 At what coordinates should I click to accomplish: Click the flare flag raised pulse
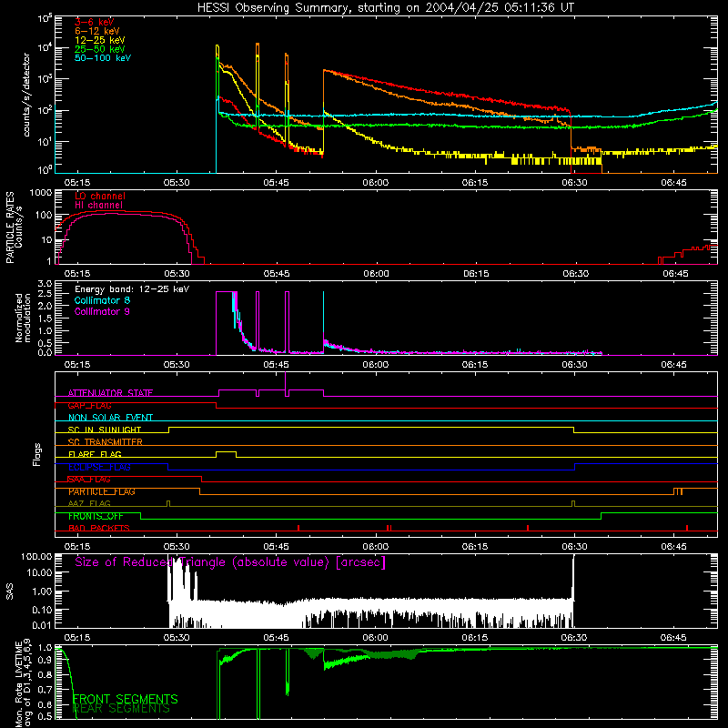coord(226,453)
